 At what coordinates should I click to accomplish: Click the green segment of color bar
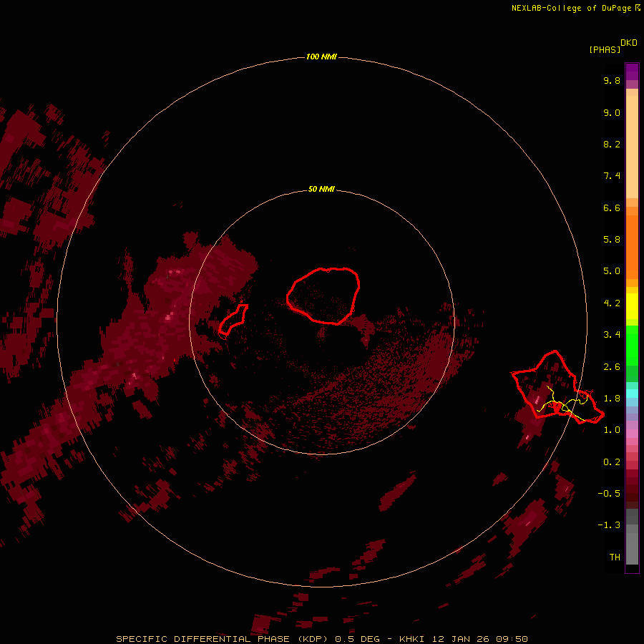[x=632, y=345]
